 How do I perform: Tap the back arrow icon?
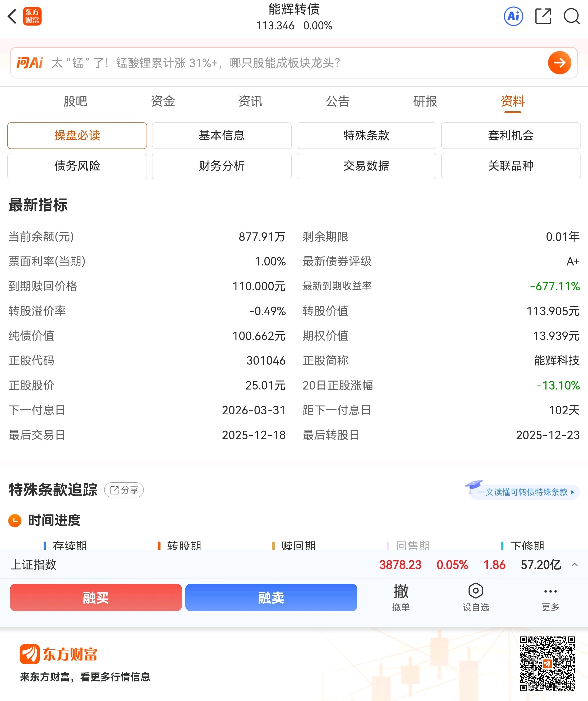pos(12,16)
